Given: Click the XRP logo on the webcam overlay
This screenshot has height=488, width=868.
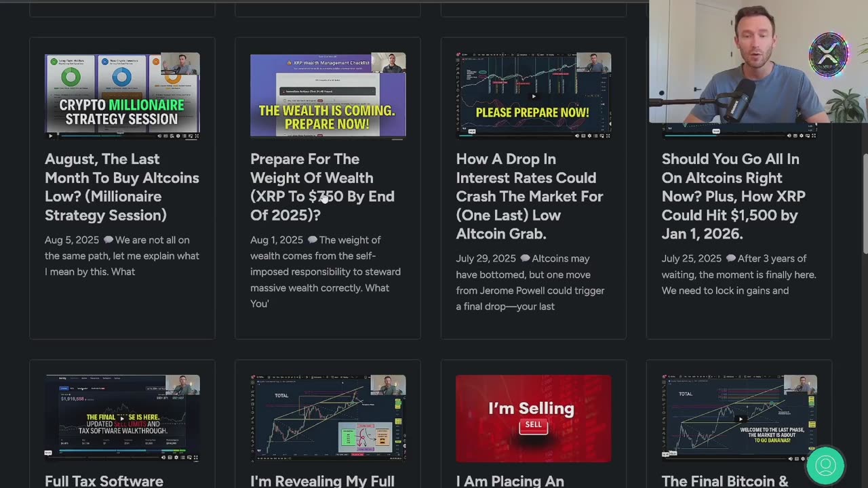Looking at the screenshot, I should point(829,54).
